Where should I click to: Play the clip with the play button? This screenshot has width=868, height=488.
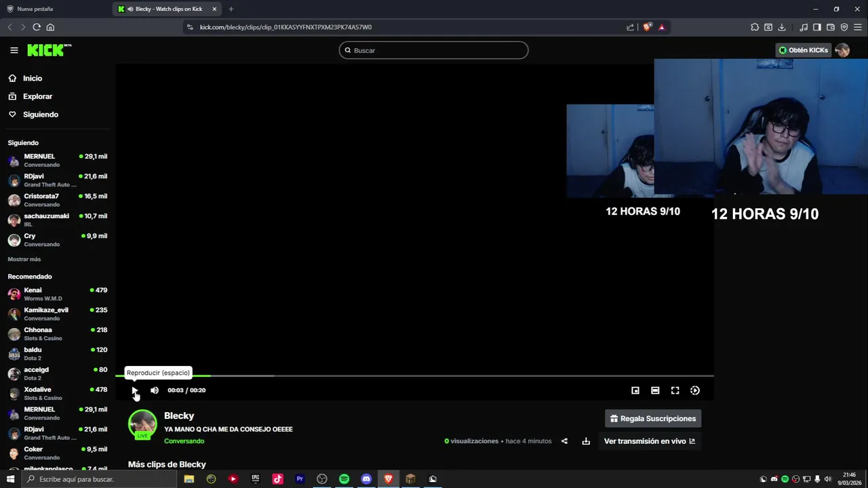click(135, 390)
